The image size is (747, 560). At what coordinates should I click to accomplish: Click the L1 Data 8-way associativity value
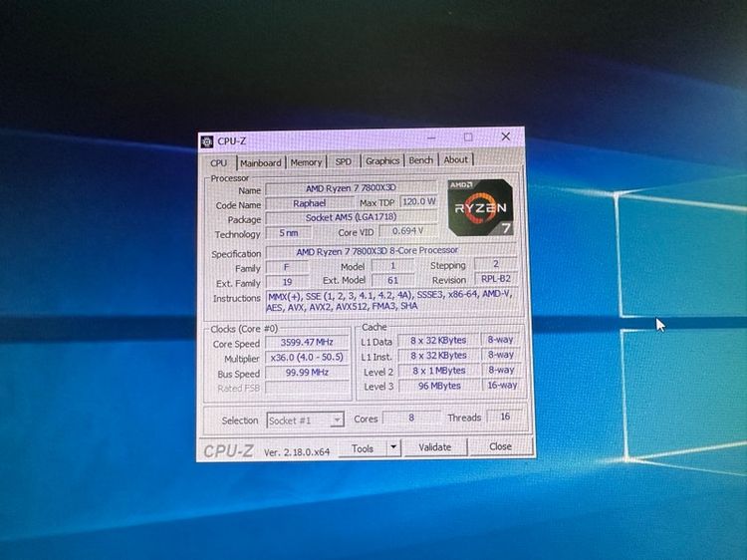pos(501,340)
